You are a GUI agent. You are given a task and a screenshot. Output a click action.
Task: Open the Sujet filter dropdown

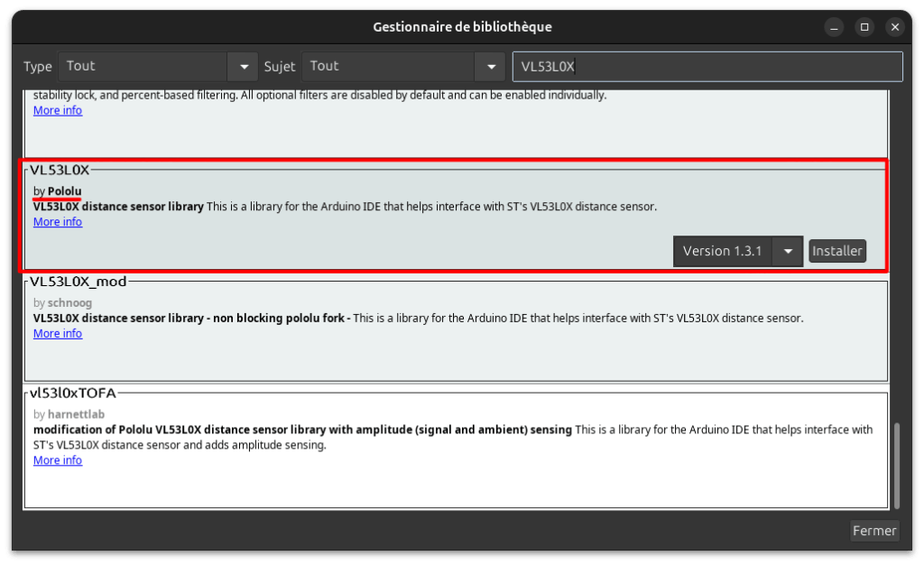coord(403,67)
